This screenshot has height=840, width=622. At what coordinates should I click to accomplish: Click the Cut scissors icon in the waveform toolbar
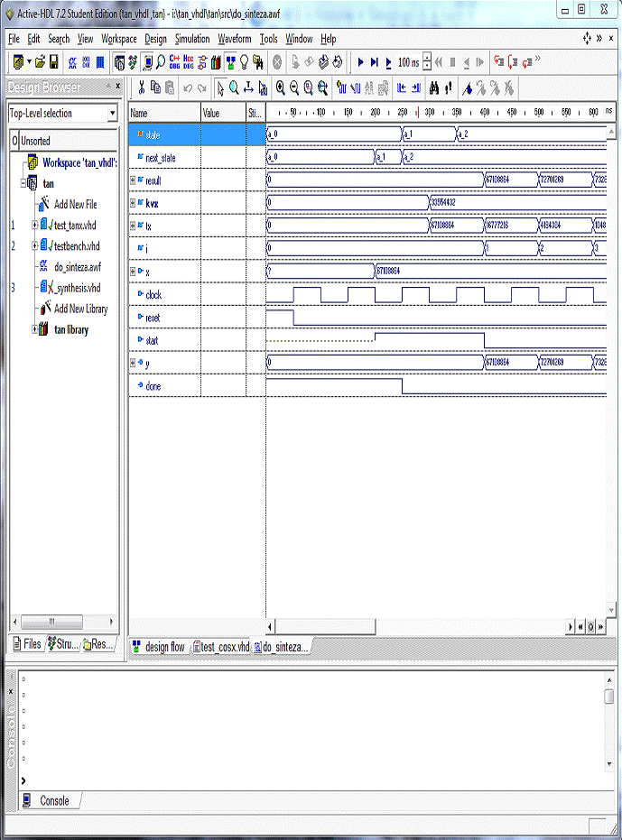pos(142,88)
